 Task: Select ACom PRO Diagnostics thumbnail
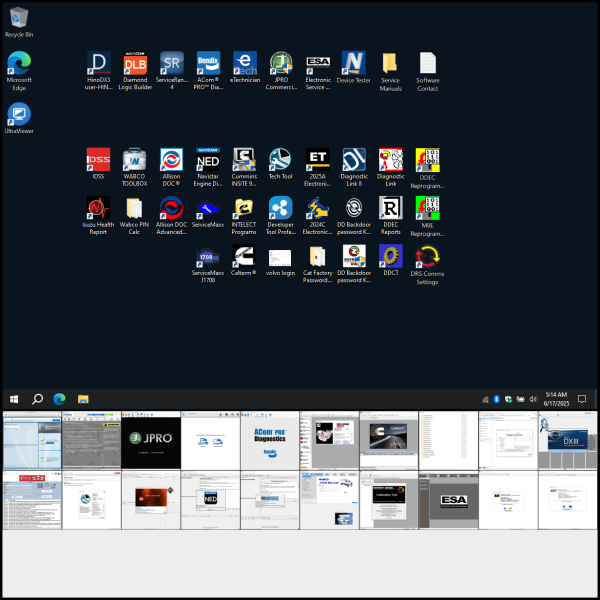tap(270, 440)
